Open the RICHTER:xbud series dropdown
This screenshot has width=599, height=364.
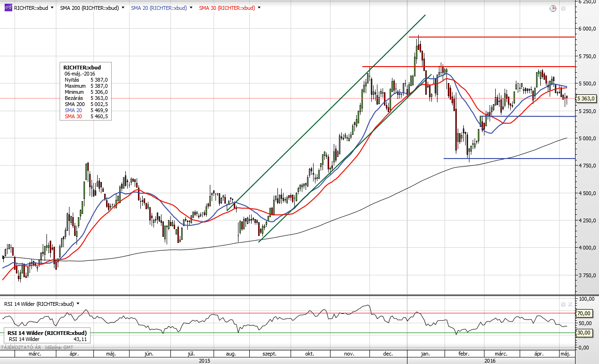[52, 8]
